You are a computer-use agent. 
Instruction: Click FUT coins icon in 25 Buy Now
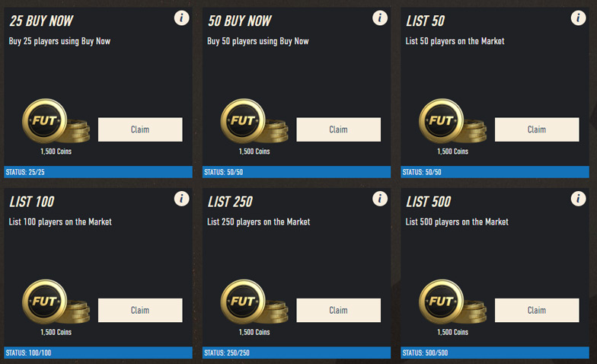[56, 121]
